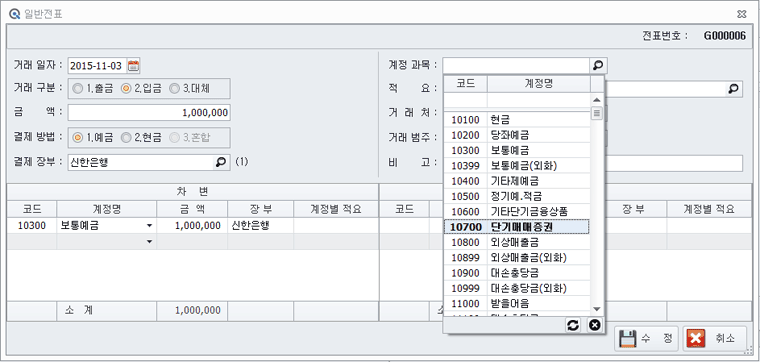Click the 거래 일자 date field
This screenshot has height=362, width=760.
click(97, 65)
